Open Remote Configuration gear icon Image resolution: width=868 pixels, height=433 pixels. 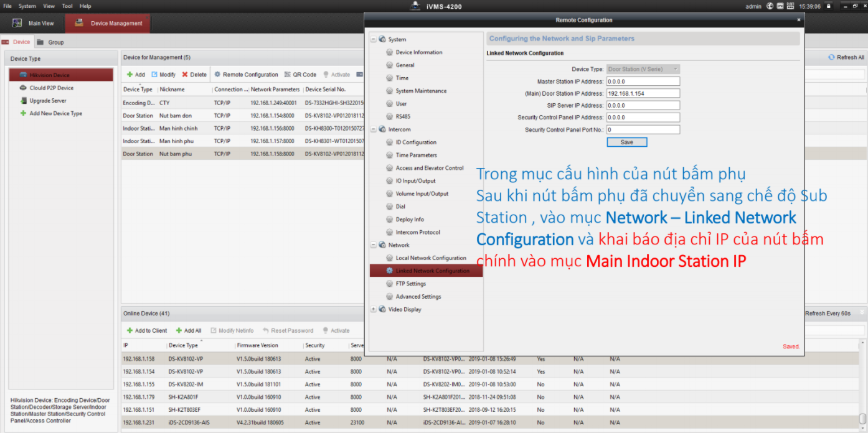pyautogui.click(x=218, y=75)
